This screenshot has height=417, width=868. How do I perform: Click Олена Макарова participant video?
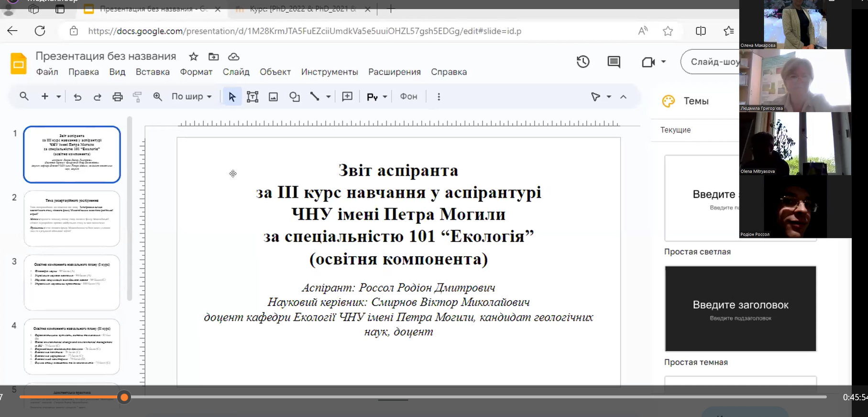(x=795, y=24)
